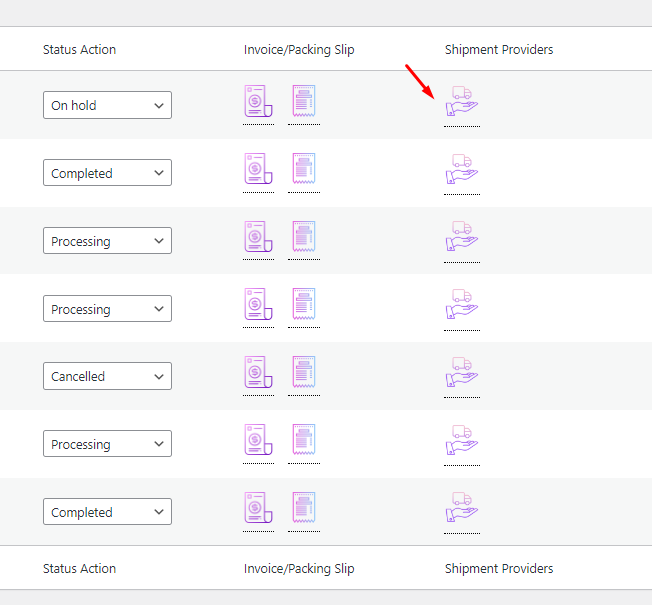Click the Invoice/Packing Slip header atop the table
The height and width of the screenshot is (605, 652).
tap(299, 49)
